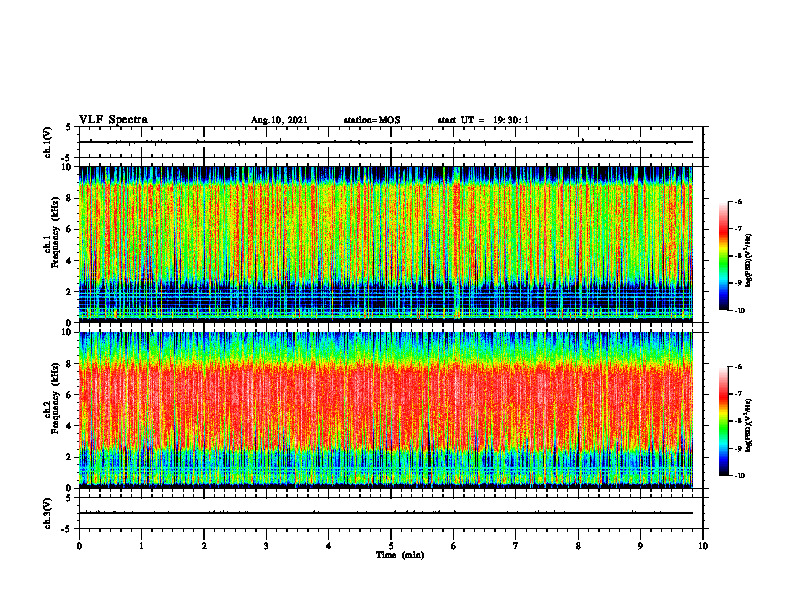This screenshot has height=612, width=792.
Task: Click the -6 tick on ch.2 color bar
Action: pos(739,367)
